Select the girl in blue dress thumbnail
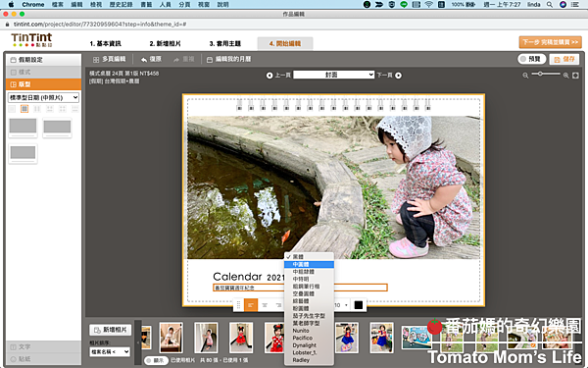Screen dimensions: 588x368 pos(347,338)
